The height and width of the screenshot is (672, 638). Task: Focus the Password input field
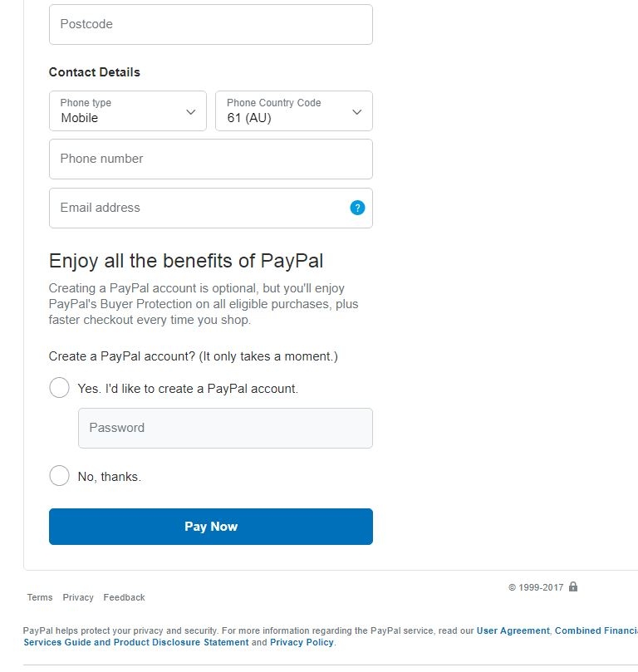pyautogui.click(x=225, y=428)
